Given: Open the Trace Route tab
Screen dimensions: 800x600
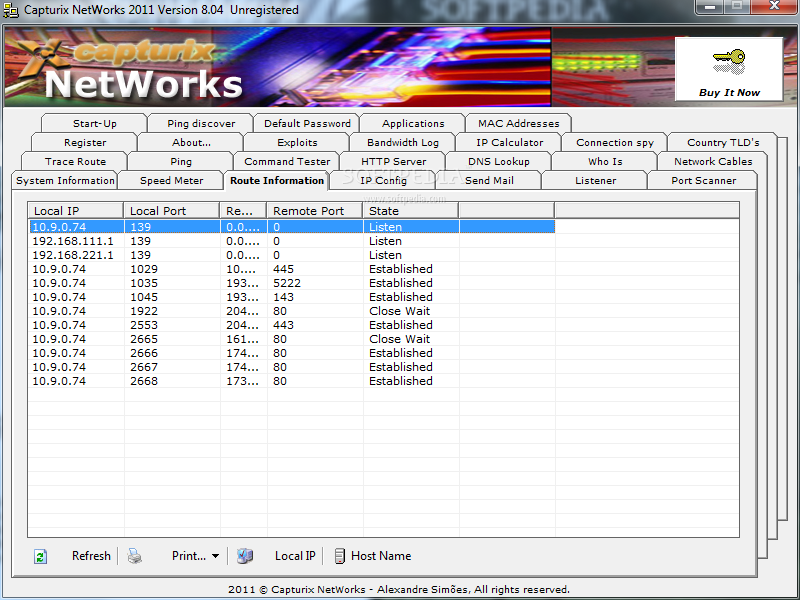Looking at the screenshot, I should pos(76,161).
